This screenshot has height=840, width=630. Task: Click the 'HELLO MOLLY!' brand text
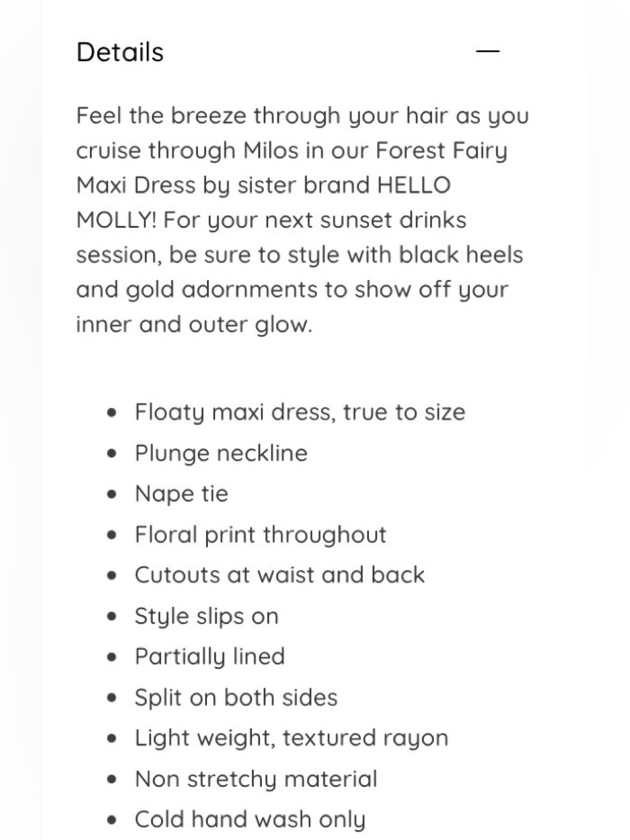click(x=263, y=203)
